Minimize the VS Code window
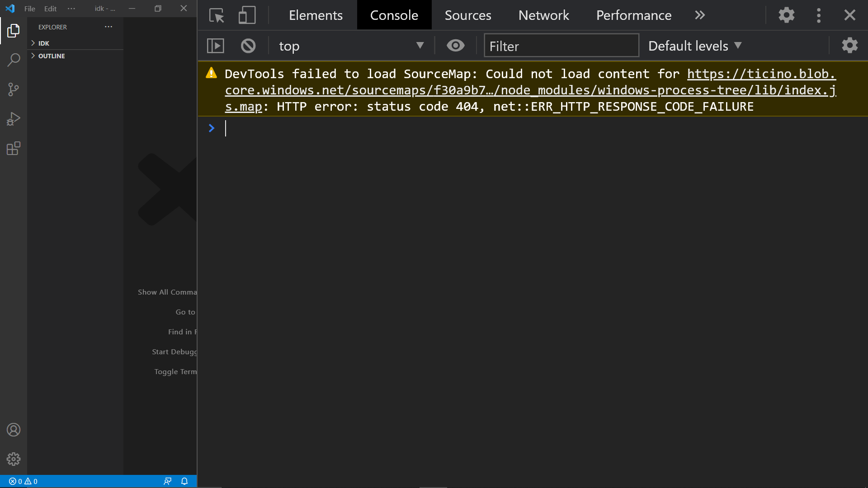 click(x=132, y=9)
